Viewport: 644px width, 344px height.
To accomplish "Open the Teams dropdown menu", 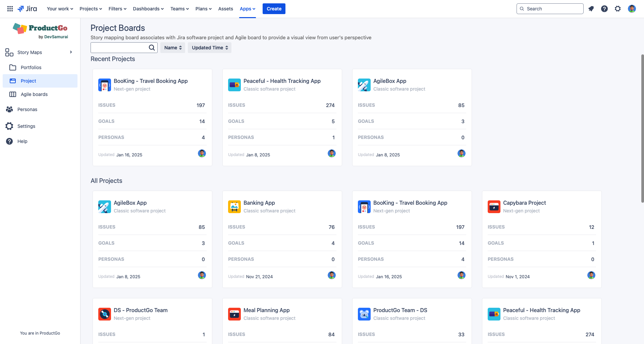I will (x=179, y=9).
